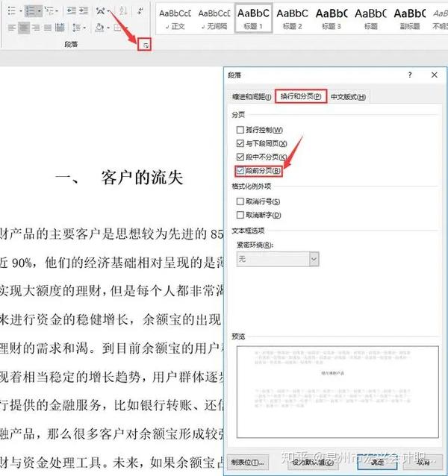448x476 pixels.
Task: Close the paragraph dialog window
Action: (435, 75)
